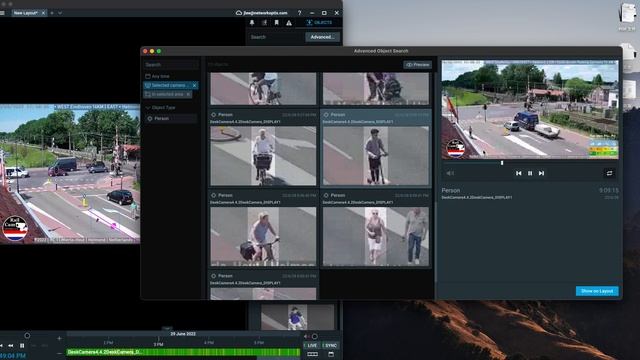This screenshot has height=360, width=640.
Task: Click the camera view in the layout
Action: pos(70,174)
